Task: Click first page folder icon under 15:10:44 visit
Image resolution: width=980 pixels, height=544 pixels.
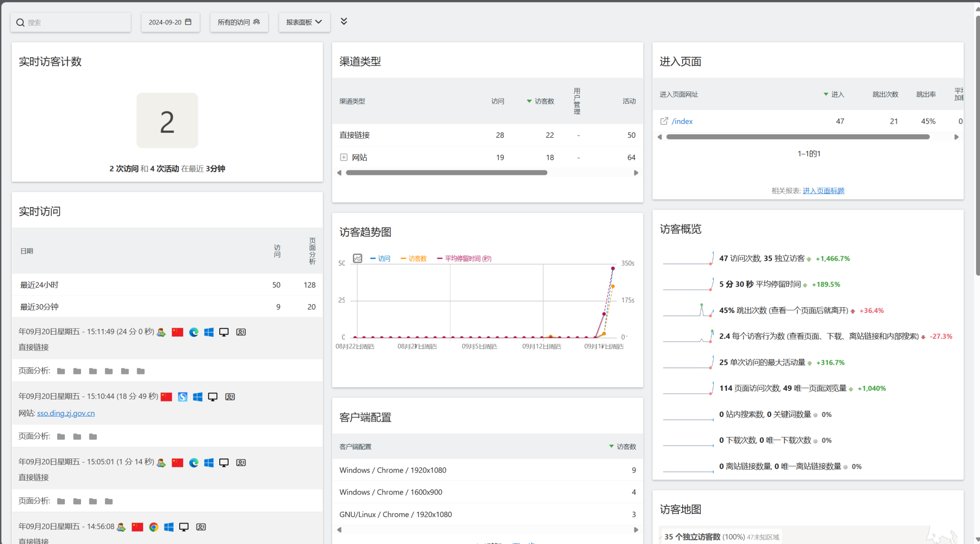Action: [x=61, y=437]
